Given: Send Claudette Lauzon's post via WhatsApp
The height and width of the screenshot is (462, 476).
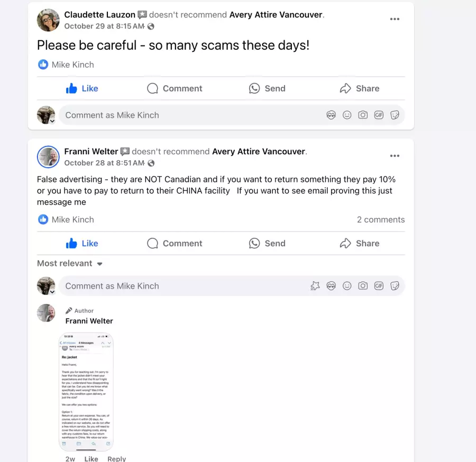Looking at the screenshot, I should click(267, 89).
